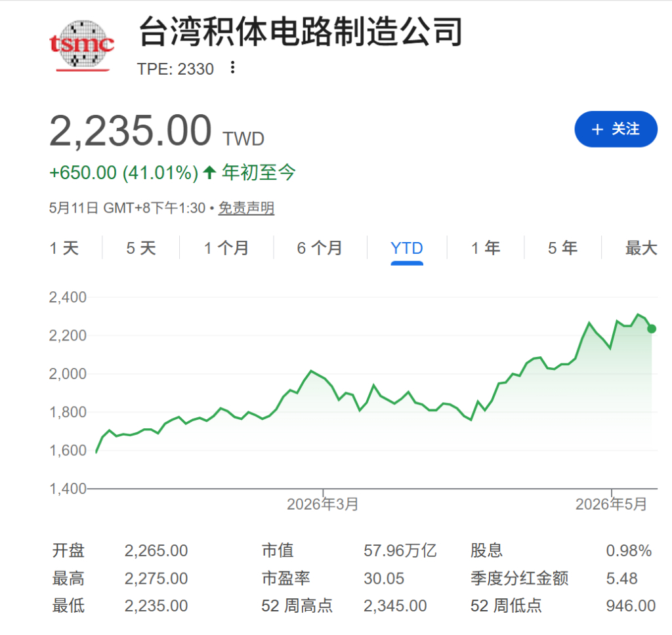Viewport: 672px width, 635px height.
Task: Select the 最大 range tab
Action: [x=641, y=248]
